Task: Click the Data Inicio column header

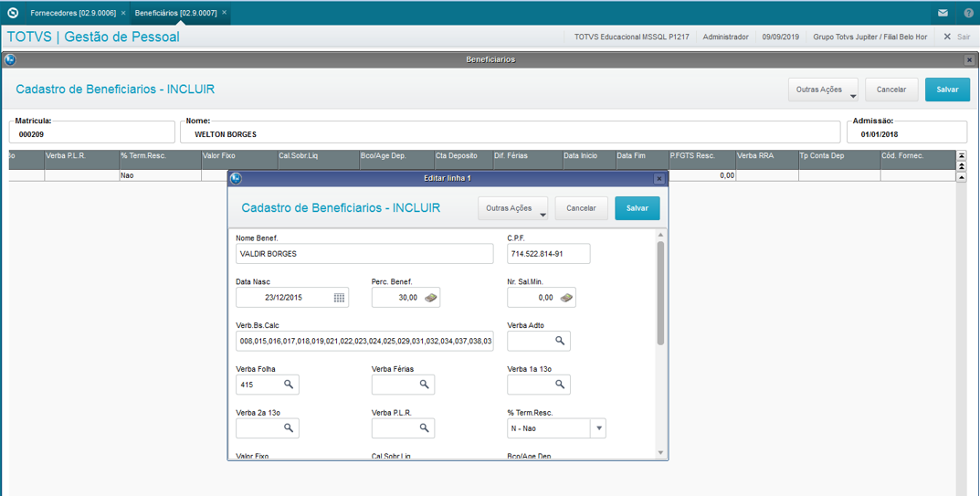Action: 588,160
